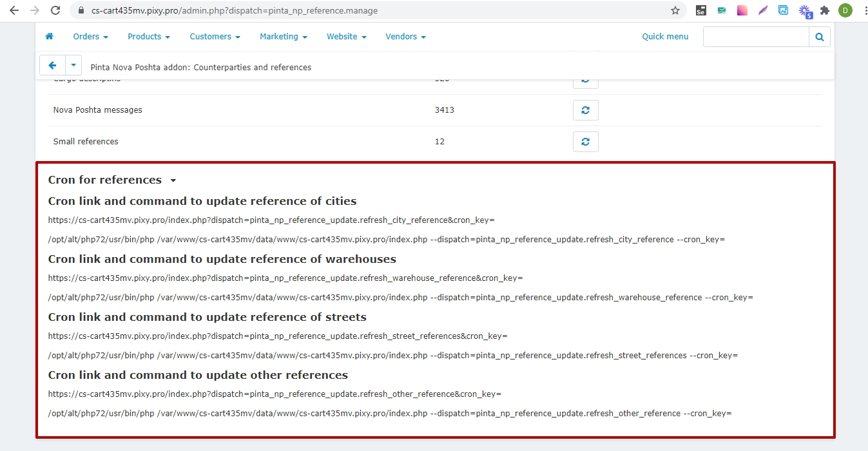Viewport: 868px width, 451px height.
Task: Open the Customers menu
Action: point(215,37)
